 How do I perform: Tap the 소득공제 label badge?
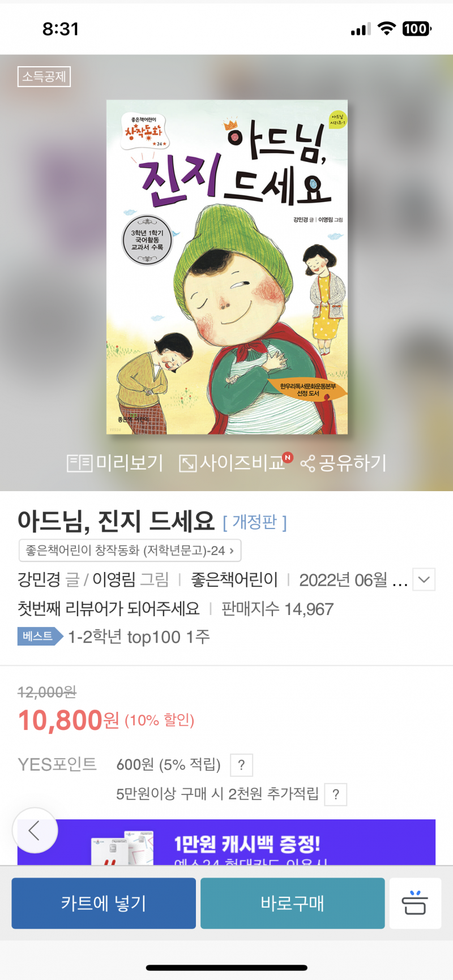tap(44, 77)
